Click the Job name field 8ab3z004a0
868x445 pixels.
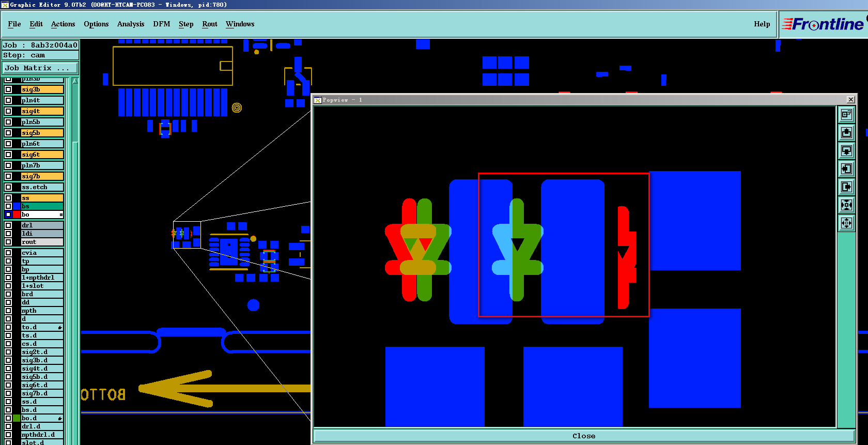click(x=40, y=45)
